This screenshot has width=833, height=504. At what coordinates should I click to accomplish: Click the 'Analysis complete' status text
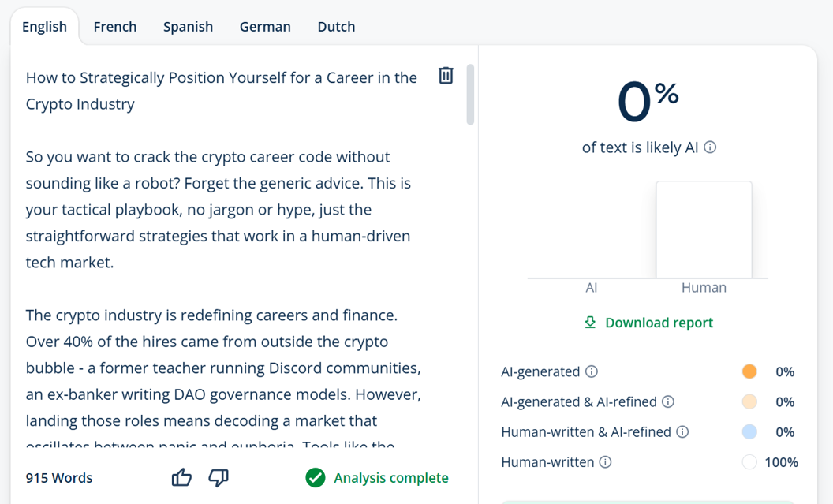click(x=391, y=478)
